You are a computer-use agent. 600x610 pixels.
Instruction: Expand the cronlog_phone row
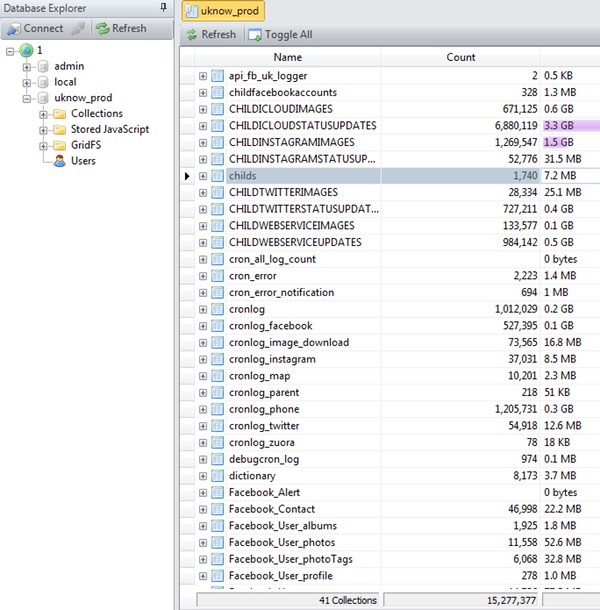coord(203,409)
